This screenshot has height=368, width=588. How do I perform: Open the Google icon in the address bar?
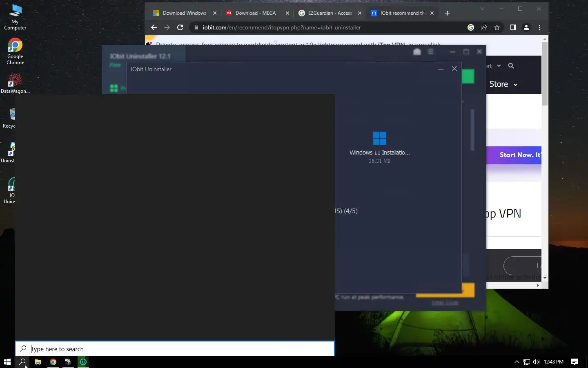[x=471, y=27]
